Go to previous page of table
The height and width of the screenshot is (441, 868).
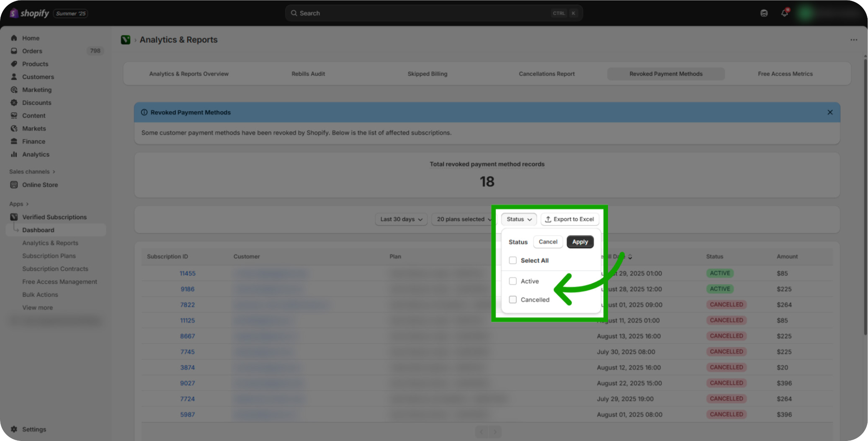click(x=482, y=432)
